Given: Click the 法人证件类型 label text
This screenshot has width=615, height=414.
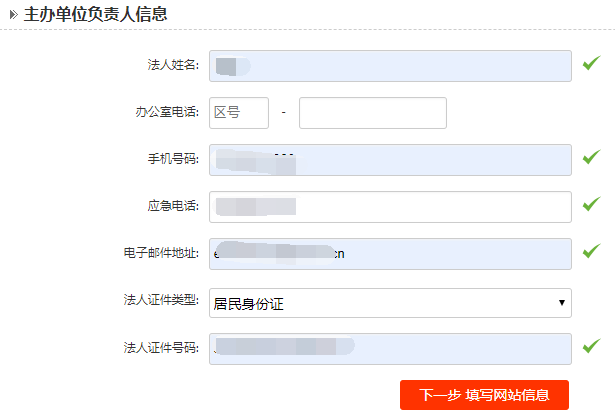Looking at the screenshot, I should coord(161,301).
